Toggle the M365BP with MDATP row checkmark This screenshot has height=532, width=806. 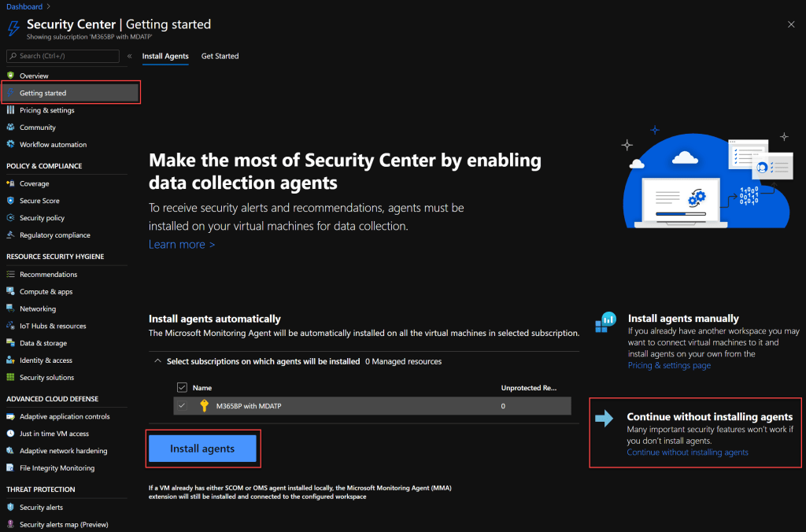183,405
